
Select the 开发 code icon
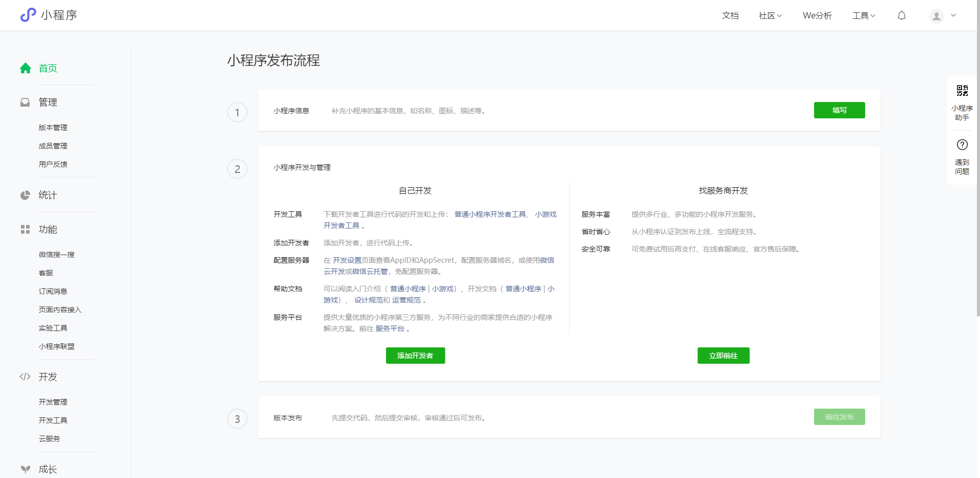[x=26, y=377]
